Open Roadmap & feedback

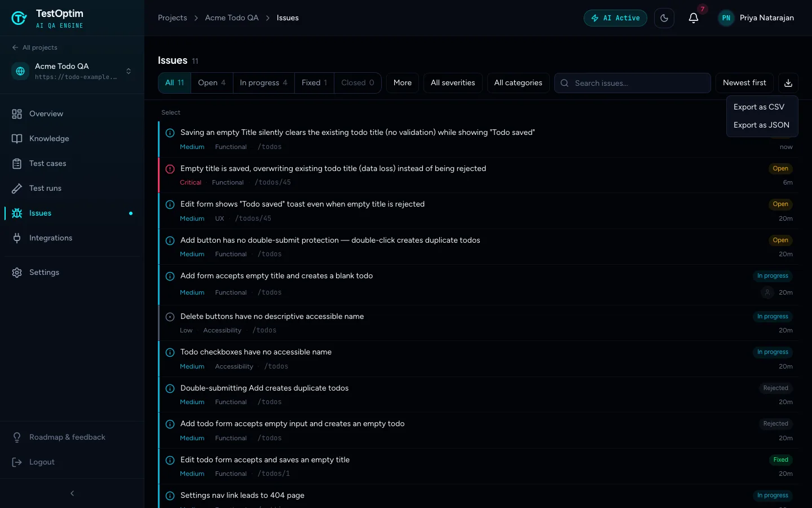click(x=72, y=437)
